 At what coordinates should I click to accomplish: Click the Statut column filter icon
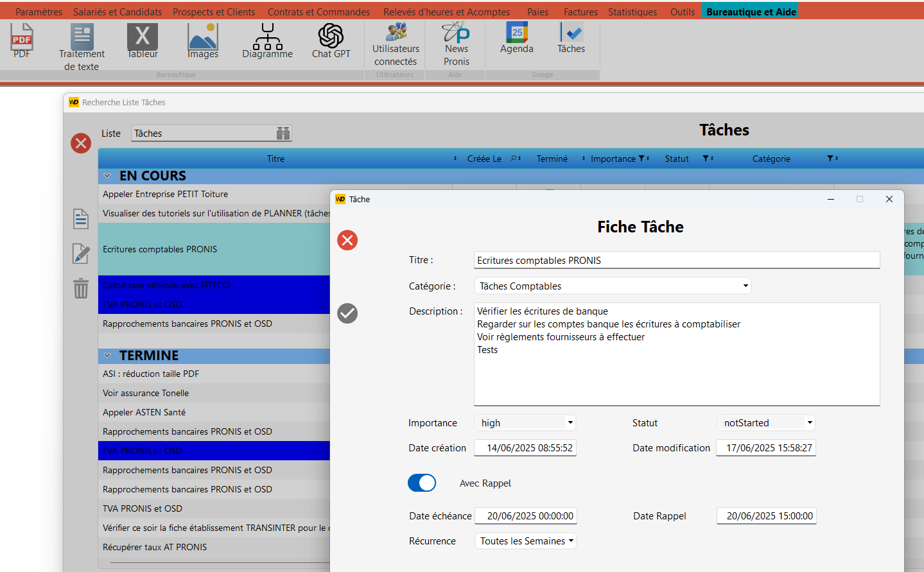[706, 159]
